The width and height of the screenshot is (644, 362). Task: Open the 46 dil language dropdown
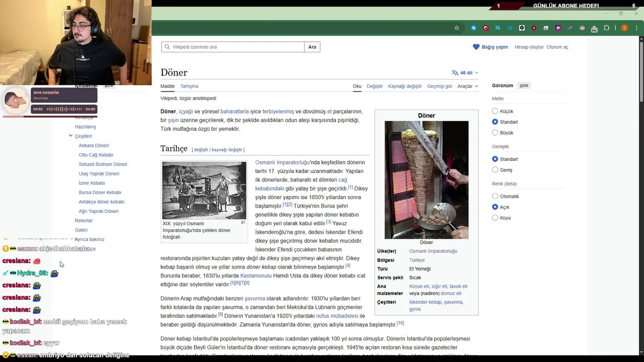[465, 72]
